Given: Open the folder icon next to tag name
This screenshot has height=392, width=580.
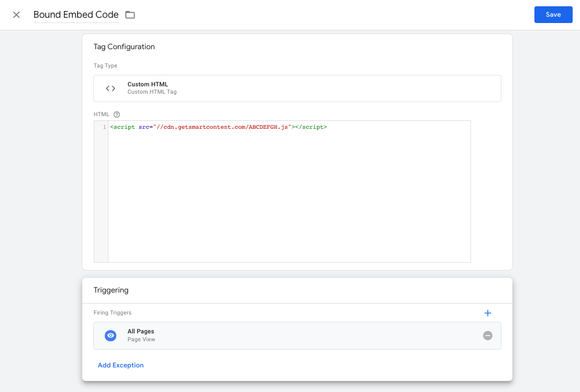Looking at the screenshot, I should click(x=130, y=15).
